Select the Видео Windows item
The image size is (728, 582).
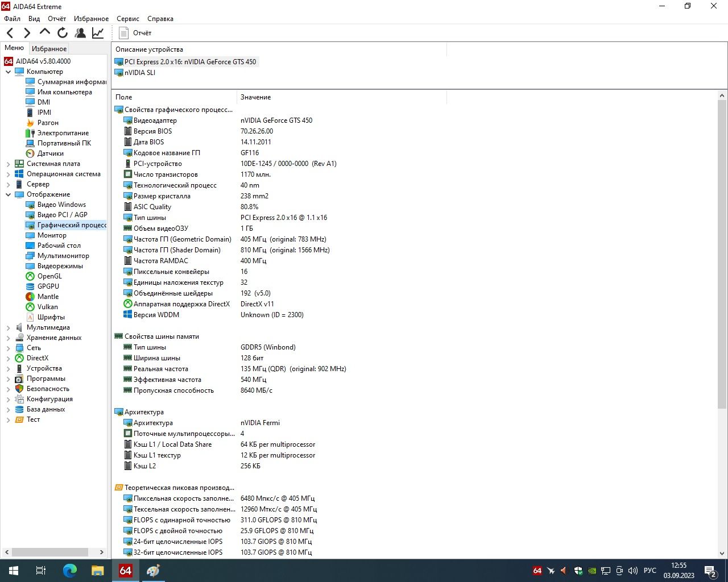(x=61, y=205)
